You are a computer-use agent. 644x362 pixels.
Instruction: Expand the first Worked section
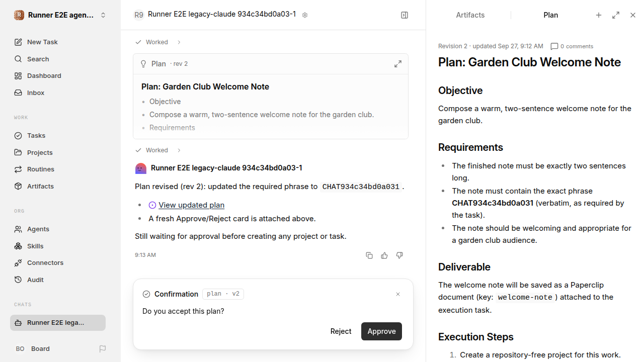tap(158, 42)
